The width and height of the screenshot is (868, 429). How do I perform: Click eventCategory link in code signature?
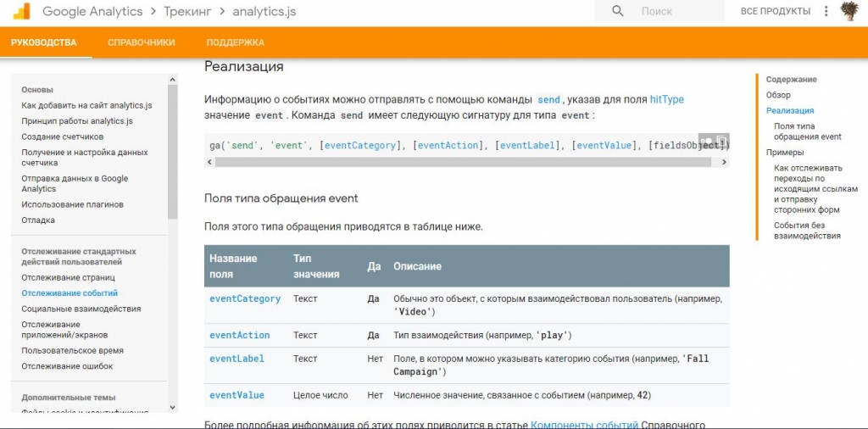360,146
